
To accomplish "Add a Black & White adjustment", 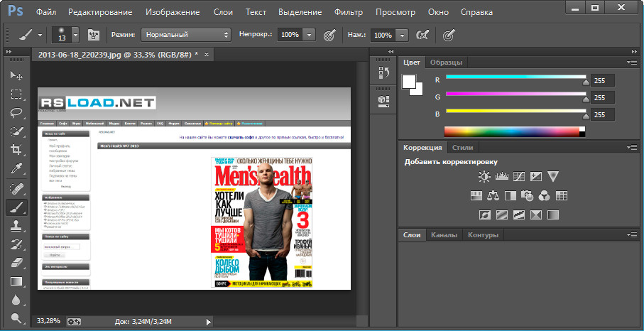I will tap(510, 195).
